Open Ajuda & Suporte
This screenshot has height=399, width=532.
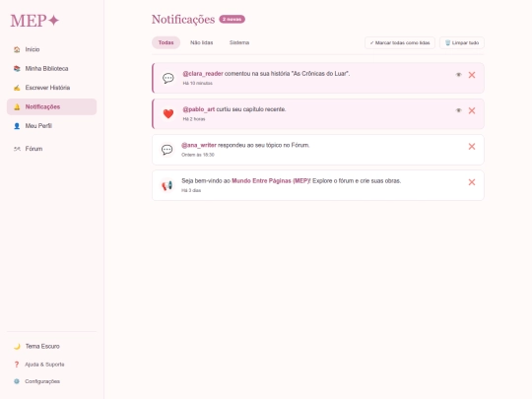(51, 365)
